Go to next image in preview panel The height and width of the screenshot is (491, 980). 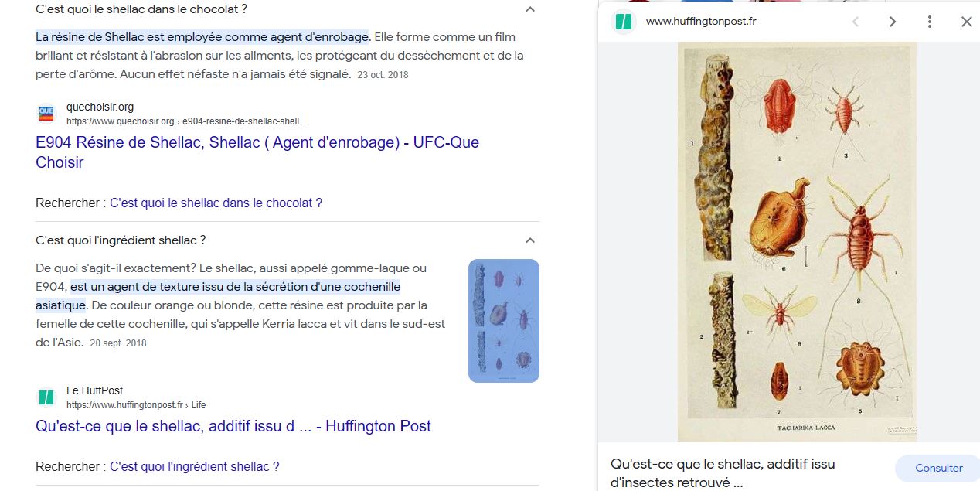tap(893, 22)
